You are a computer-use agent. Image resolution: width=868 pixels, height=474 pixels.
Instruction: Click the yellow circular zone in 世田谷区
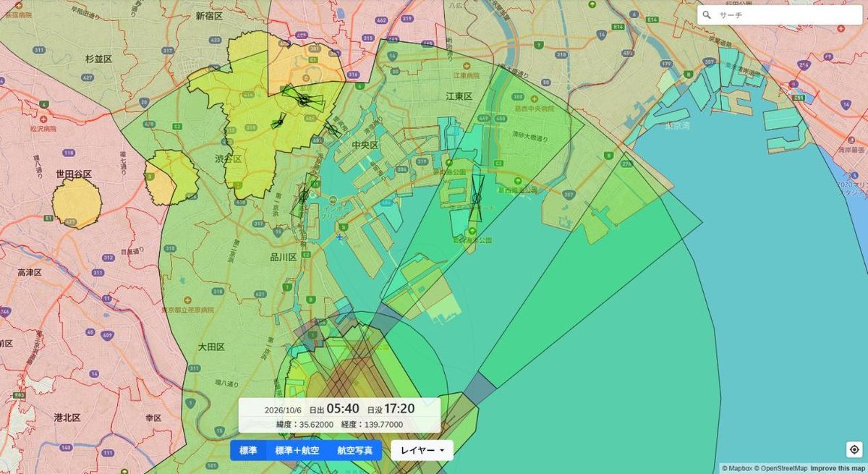77,203
